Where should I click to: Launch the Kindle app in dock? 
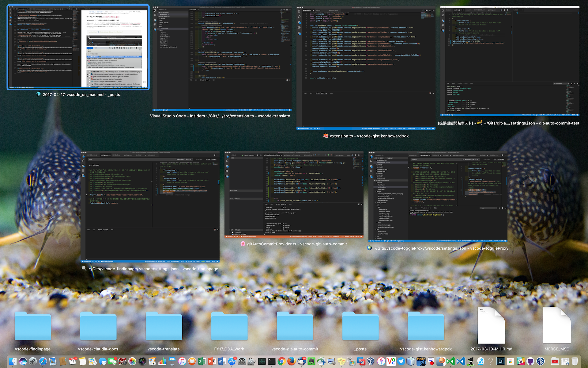(x=421, y=361)
